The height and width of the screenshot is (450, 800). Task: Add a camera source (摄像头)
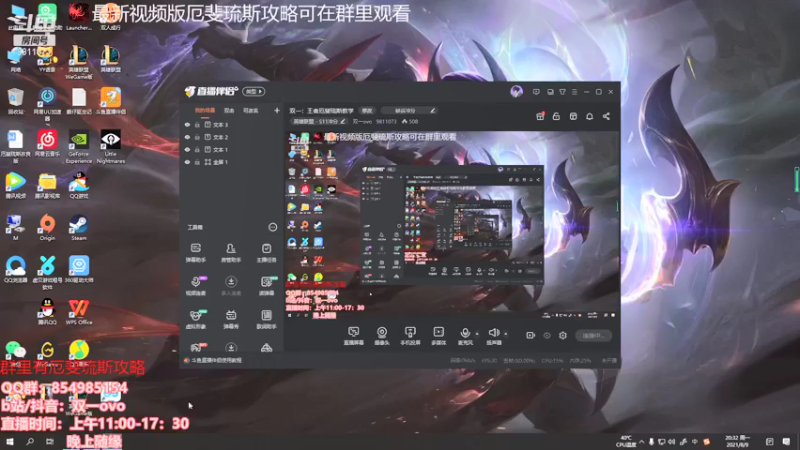382,336
